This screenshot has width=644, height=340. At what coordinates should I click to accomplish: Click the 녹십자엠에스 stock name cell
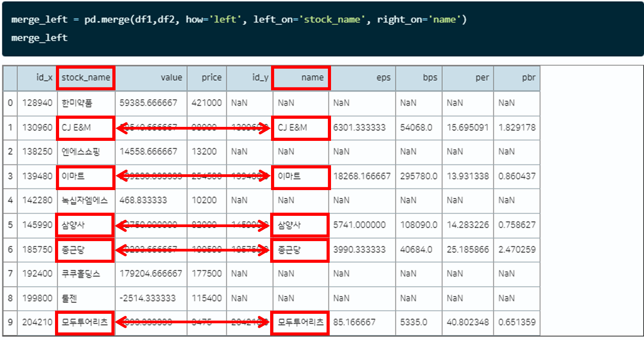coord(86,200)
